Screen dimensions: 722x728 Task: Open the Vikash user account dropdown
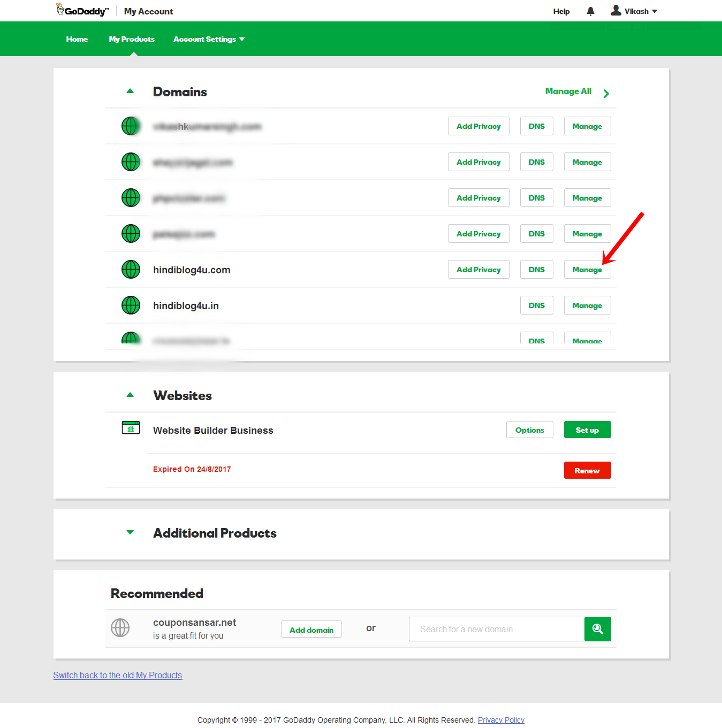pos(635,11)
